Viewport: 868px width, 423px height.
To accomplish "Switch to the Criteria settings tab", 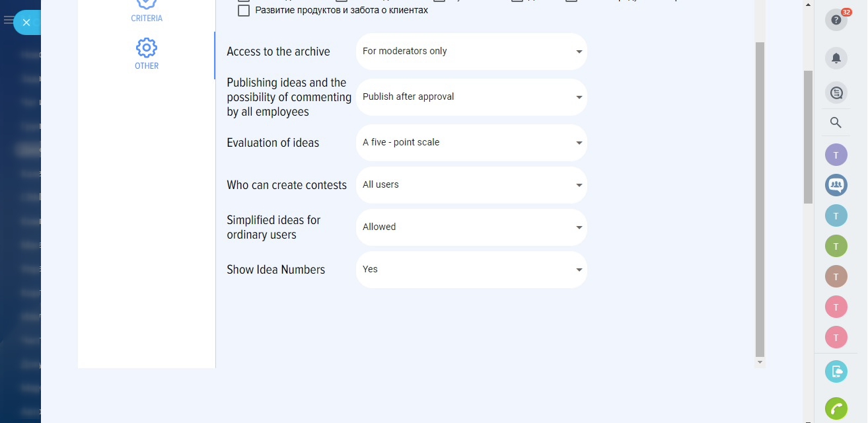I will (x=147, y=12).
